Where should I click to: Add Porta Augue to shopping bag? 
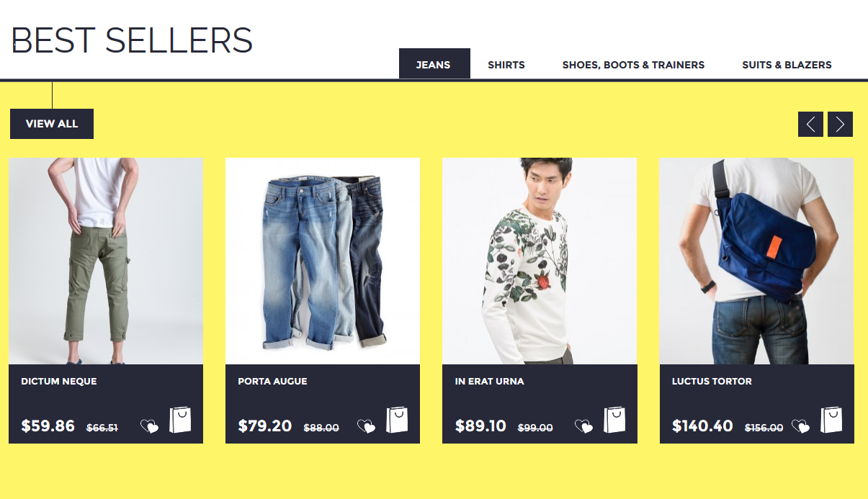point(397,420)
